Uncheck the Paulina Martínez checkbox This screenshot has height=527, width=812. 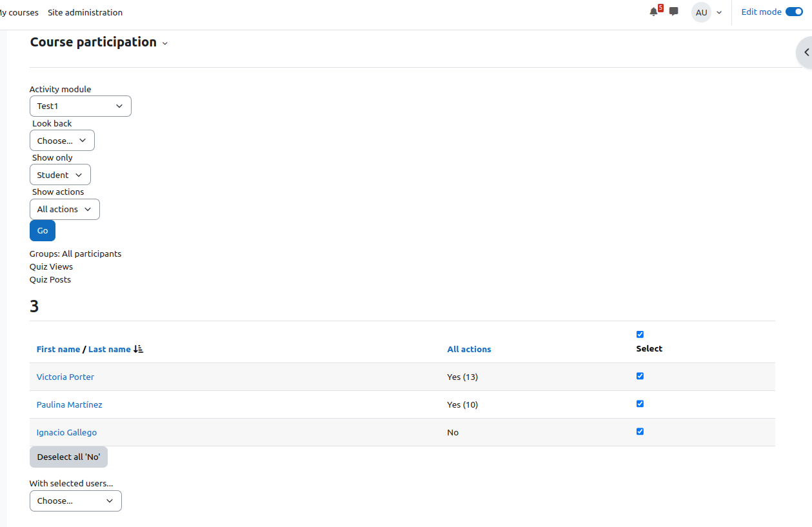tap(640, 404)
